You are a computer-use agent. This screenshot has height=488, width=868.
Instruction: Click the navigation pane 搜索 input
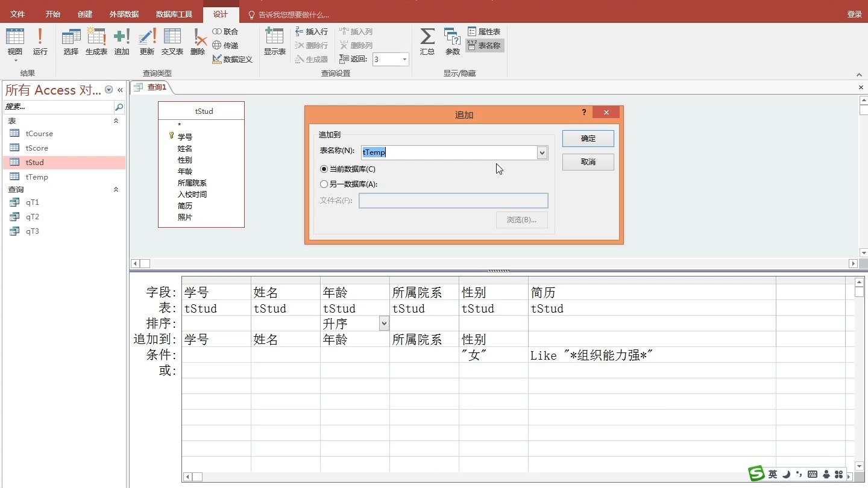click(58, 107)
